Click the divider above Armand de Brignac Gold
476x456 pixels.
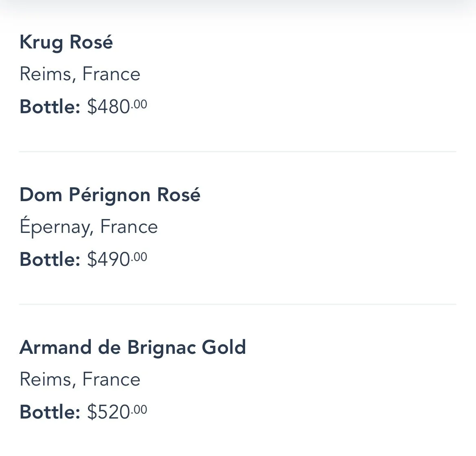coord(237,304)
